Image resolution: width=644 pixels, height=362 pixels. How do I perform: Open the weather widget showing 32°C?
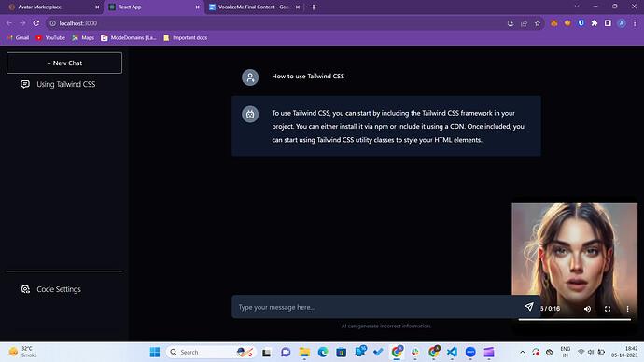tap(23, 352)
